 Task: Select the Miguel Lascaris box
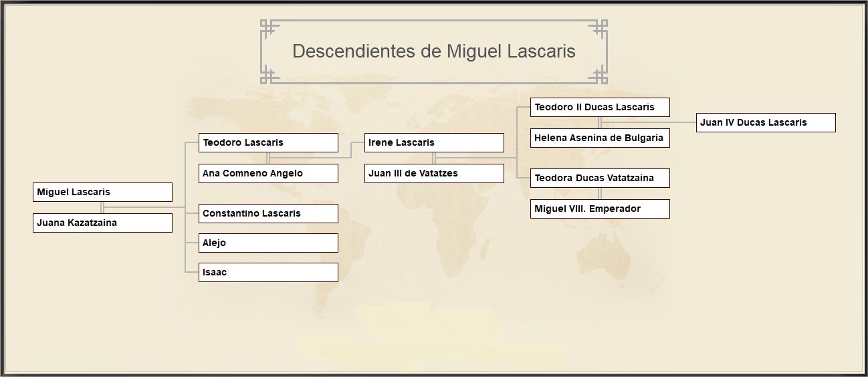(x=102, y=192)
